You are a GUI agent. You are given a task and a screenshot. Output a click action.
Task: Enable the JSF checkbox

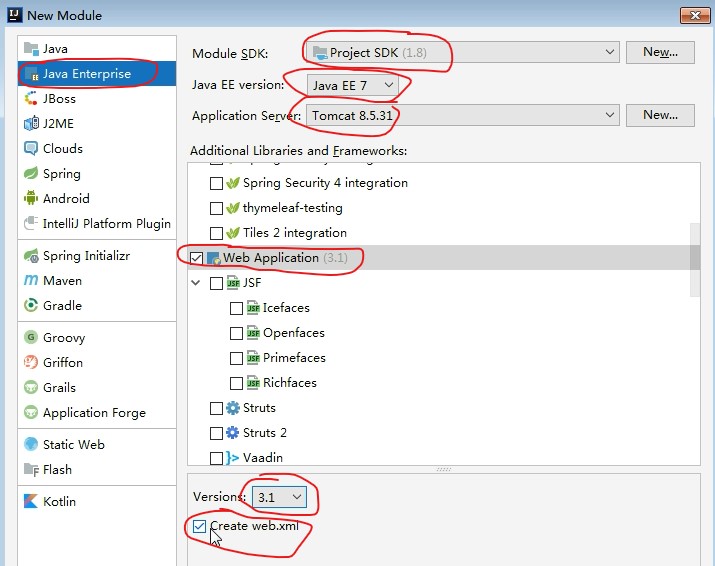[x=216, y=283]
